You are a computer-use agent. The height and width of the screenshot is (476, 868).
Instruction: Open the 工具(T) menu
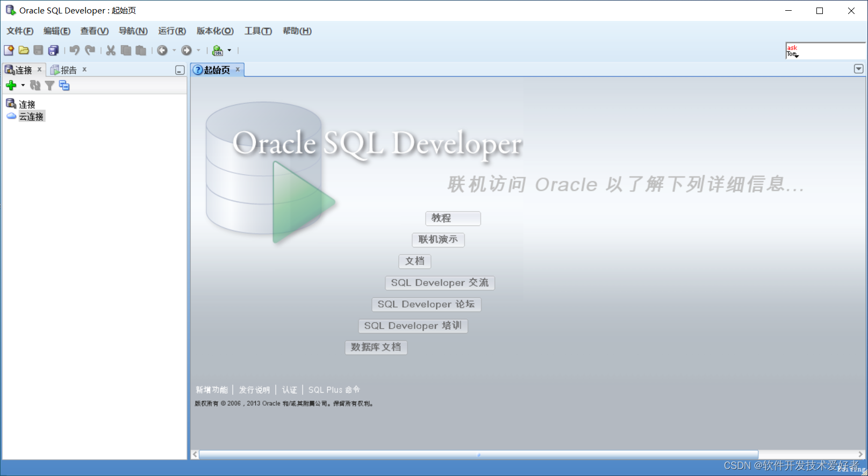(258, 31)
